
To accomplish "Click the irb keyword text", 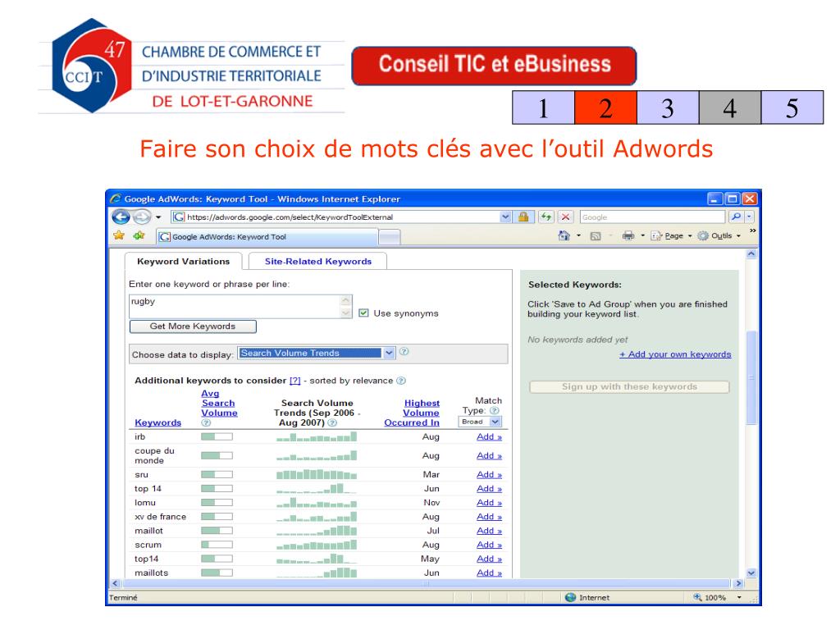I will coord(139,436).
